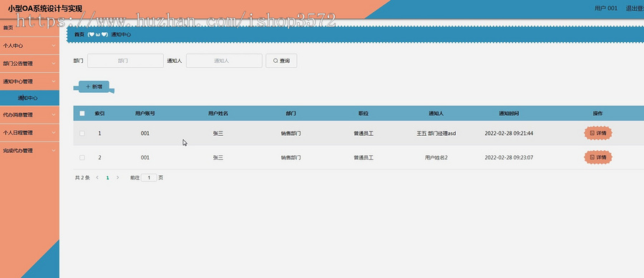Click the 操作 column header
The height and width of the screenshot is (278, 644).
pyautogui.click(x=598, y=113)
